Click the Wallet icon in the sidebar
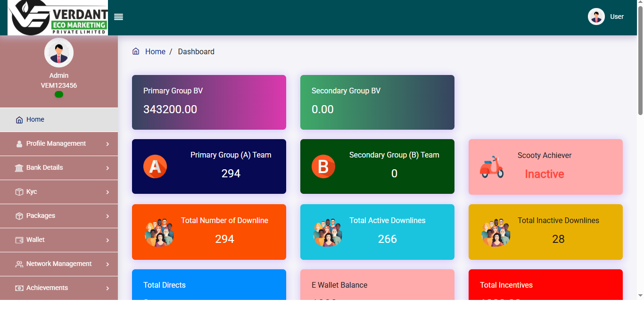This screenshot has height=332, width=644. 20,240
